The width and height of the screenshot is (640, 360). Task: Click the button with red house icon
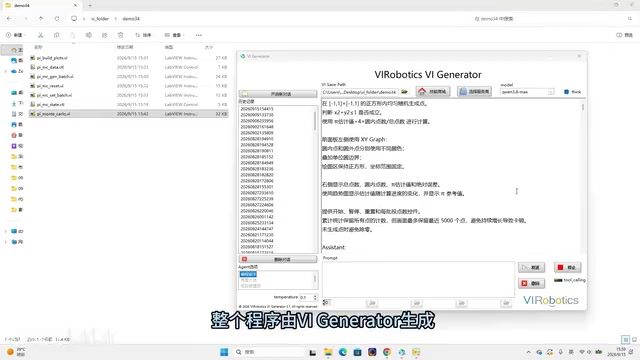click(433, 91)
